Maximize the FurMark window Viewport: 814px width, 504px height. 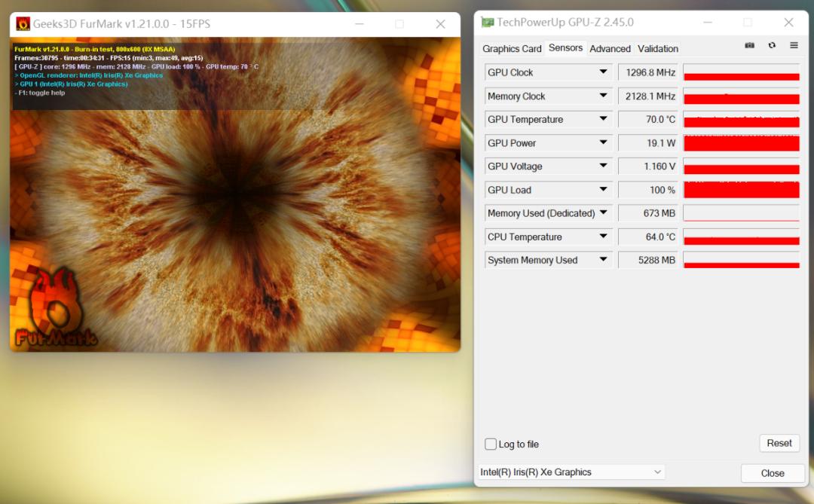coord(399,24)
